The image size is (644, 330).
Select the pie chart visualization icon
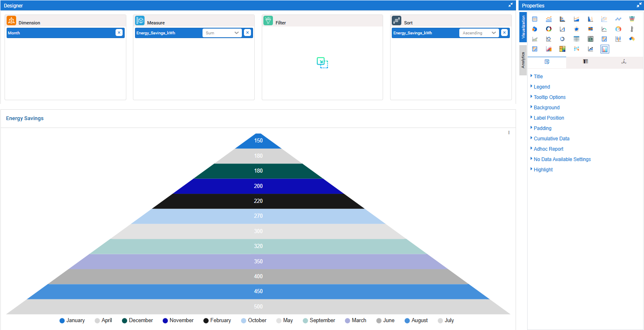(535, 29)
